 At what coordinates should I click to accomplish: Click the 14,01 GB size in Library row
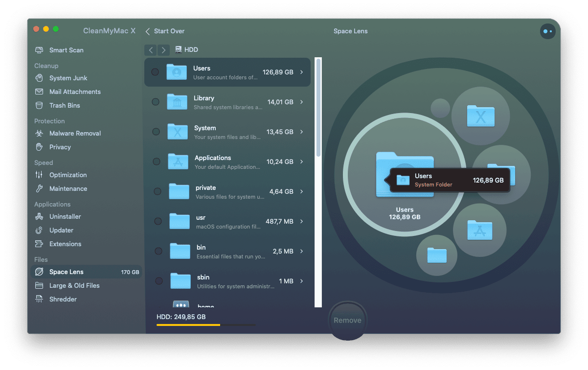(280, 102)
